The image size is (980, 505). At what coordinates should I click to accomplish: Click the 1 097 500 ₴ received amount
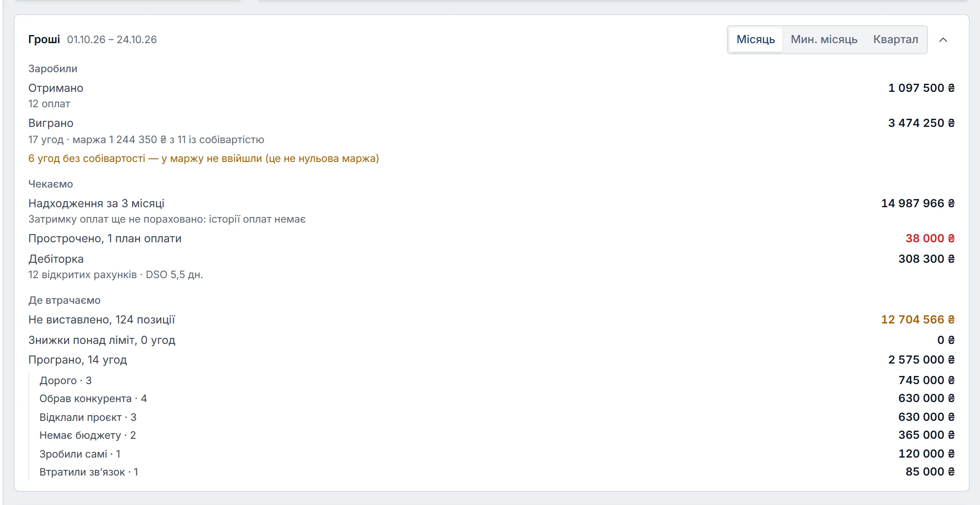coord(921,88)
